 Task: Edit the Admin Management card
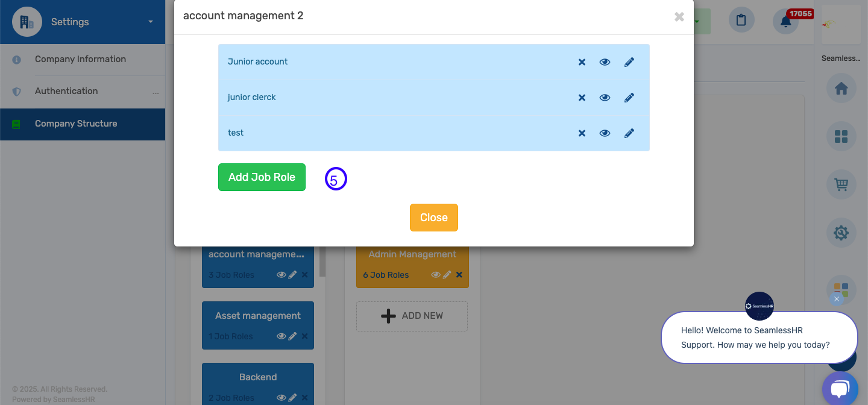(x=447, y=275)
